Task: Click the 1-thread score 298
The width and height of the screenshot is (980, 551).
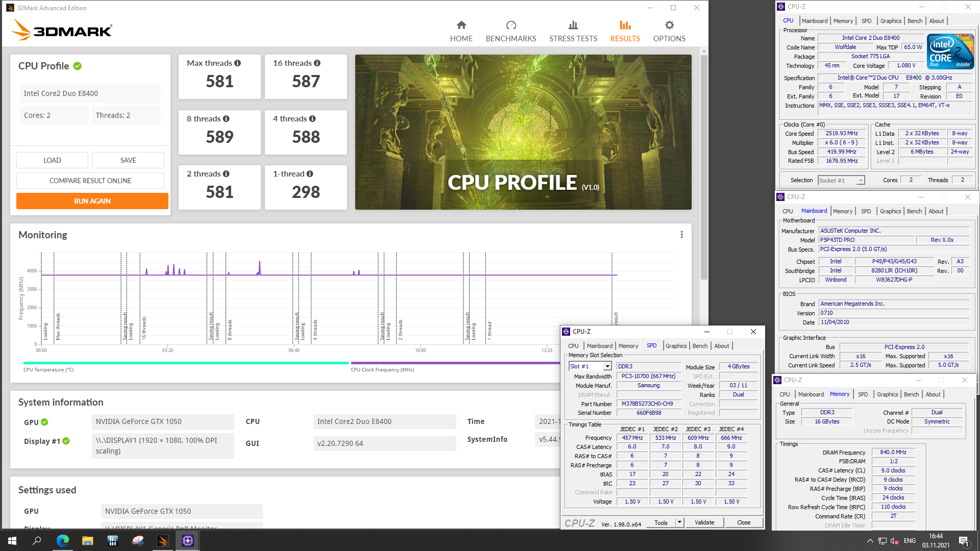Action: click(306, 192)
